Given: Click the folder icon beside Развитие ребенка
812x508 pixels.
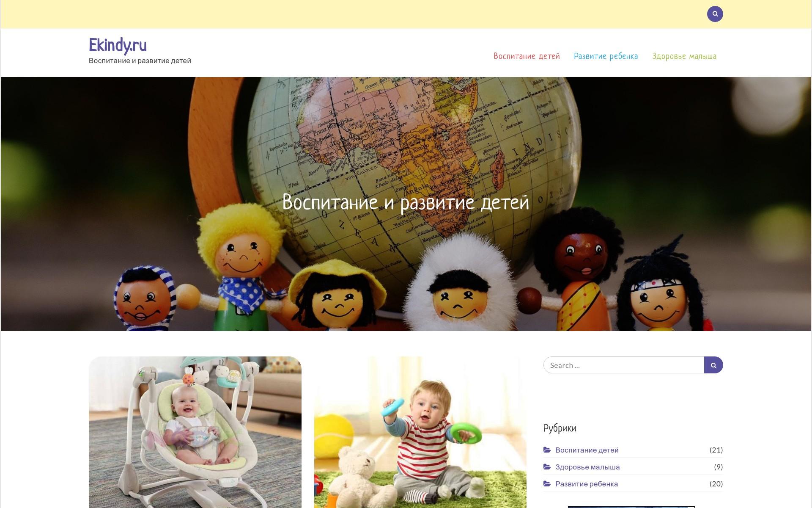Looking at the screenshot, I should (547, 483).
